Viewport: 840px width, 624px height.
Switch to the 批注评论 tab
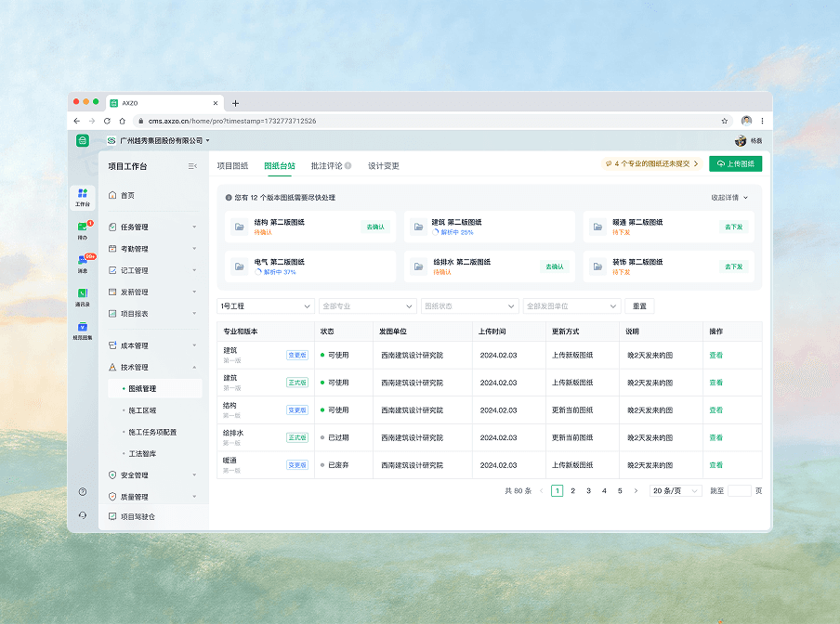point(326,163)
